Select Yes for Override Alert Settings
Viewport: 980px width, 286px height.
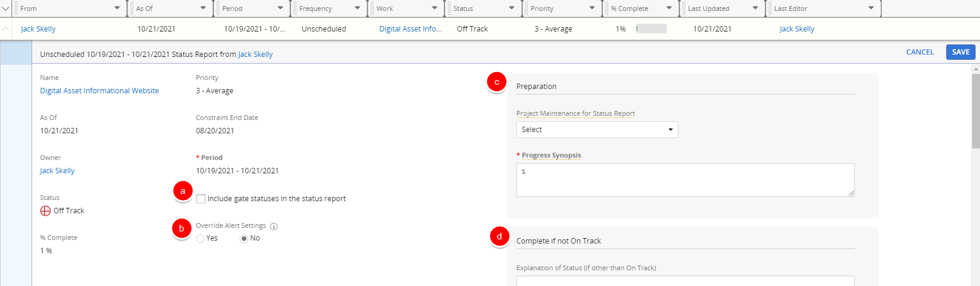[200, 239]
